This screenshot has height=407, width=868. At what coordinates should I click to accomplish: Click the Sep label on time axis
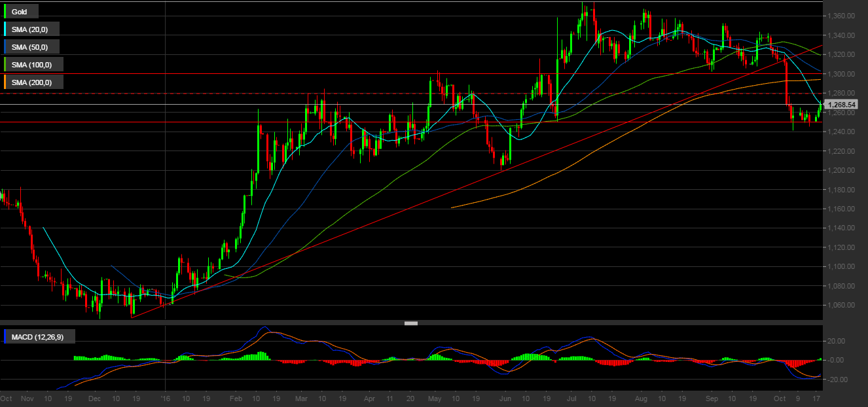click(713, 398)
